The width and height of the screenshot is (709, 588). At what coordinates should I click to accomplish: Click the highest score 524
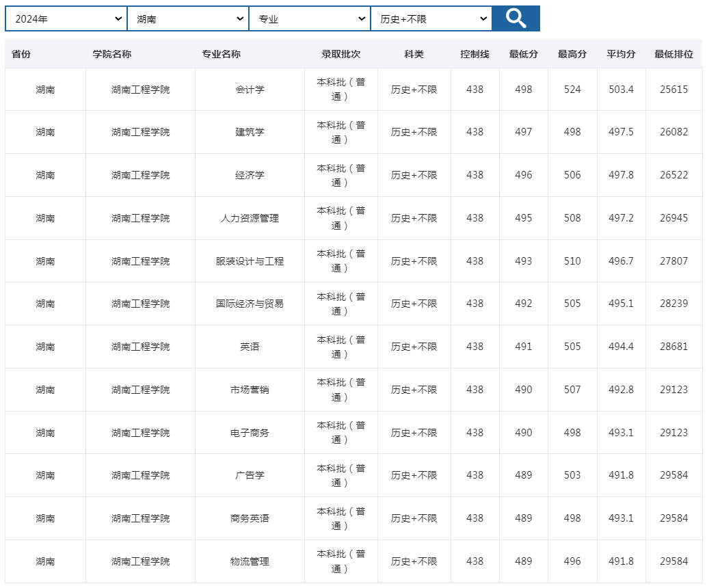(x=572, y=90)
